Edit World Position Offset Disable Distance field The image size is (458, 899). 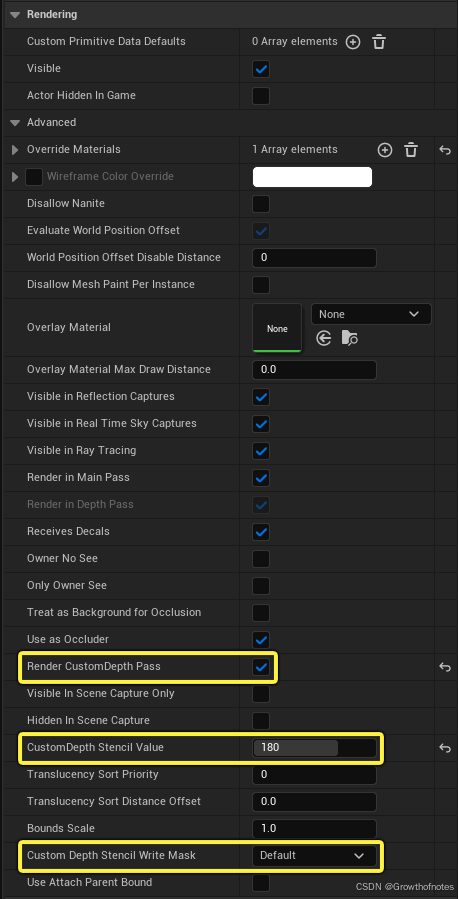[x=314, y=257]
